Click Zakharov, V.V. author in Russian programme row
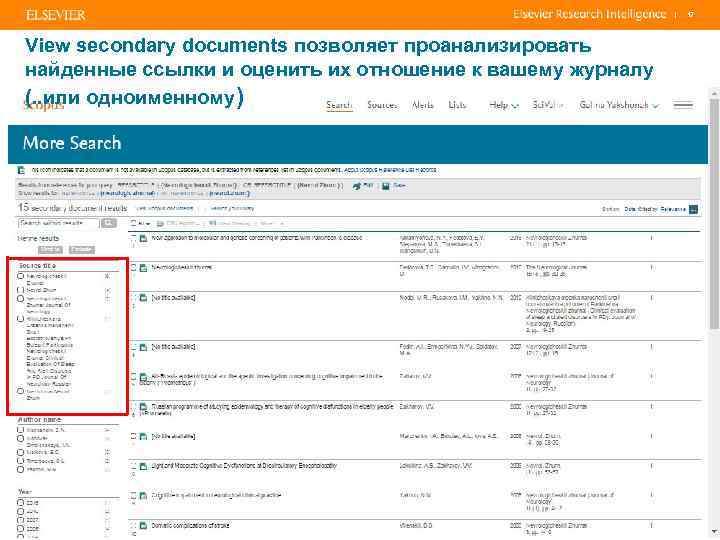The width and height of the screenshot is (720, 540). coord(416,407)
